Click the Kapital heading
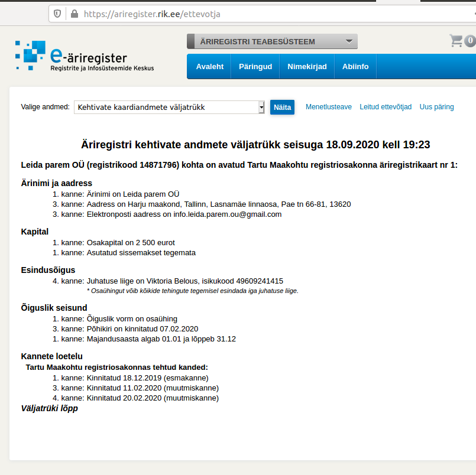The height and width of the screenshot is (475, 476). (x=35, y=232)
